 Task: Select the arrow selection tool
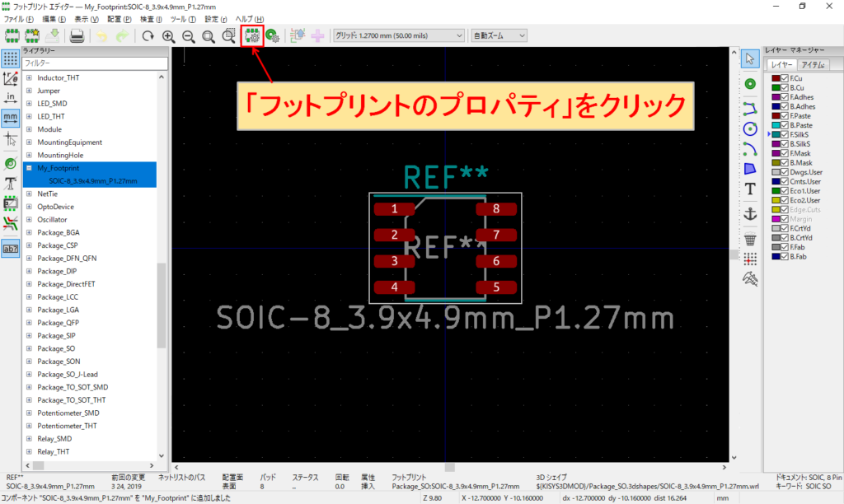(750, 58)
